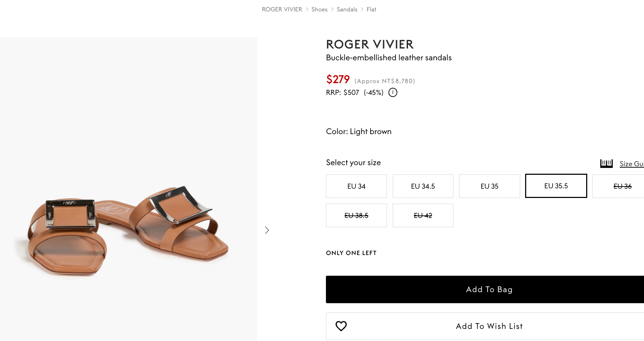This screenshot has width=644, height=341.
Task: Open ROGER VIVIER breadcrumb link
Action: click(x=282, y=9)
